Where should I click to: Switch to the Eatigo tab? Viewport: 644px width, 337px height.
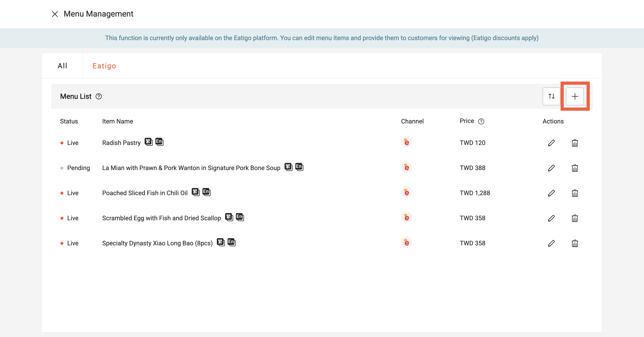[x=104, y=66]
